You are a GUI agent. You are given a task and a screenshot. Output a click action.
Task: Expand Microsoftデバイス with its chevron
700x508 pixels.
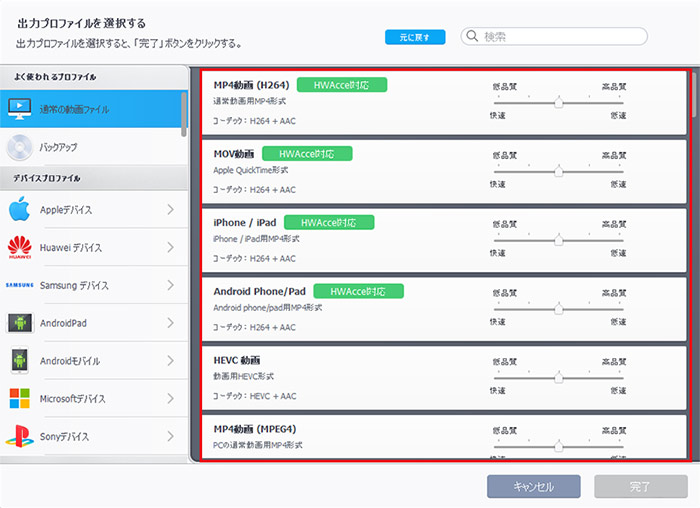[171, 398]
